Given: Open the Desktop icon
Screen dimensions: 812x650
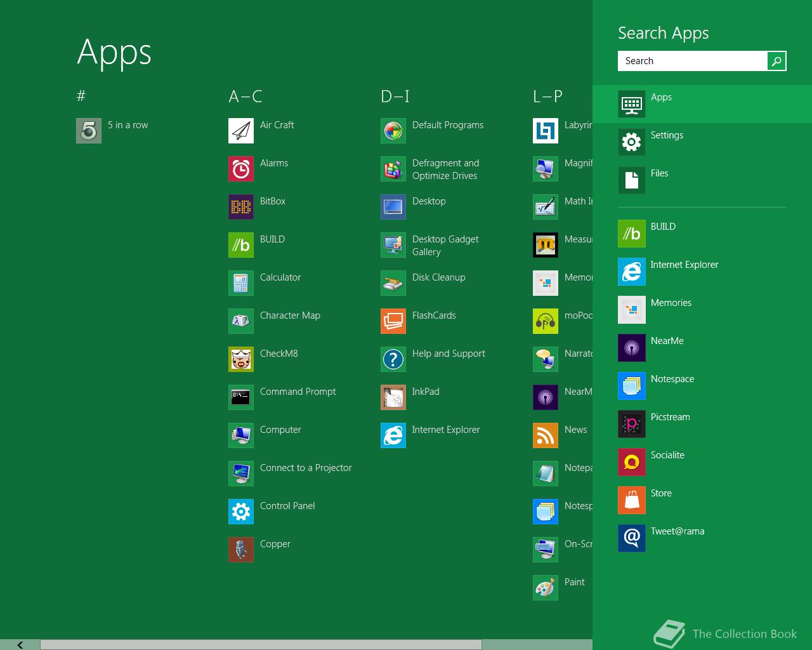Looking at the screenshot, I should click(393, 207).
